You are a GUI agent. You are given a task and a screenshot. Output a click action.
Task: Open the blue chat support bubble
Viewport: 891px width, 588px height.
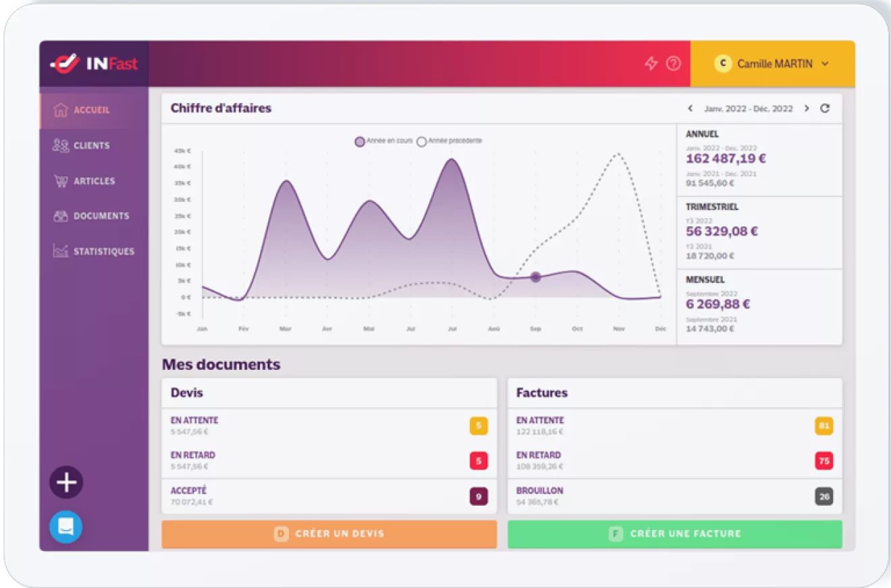(x=66, y=527)
